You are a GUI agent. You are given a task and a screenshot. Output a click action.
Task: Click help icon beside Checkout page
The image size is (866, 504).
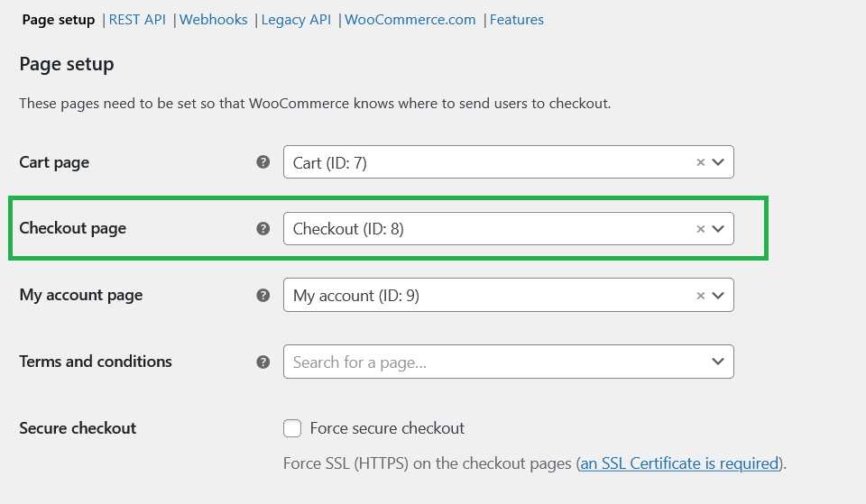point(263,228)
